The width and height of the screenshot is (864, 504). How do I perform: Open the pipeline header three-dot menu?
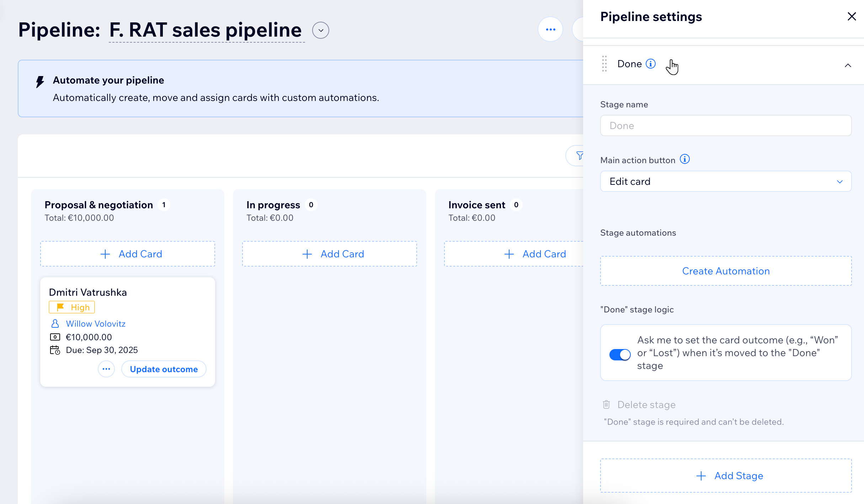pyautogui.click(x=550, y=29)
